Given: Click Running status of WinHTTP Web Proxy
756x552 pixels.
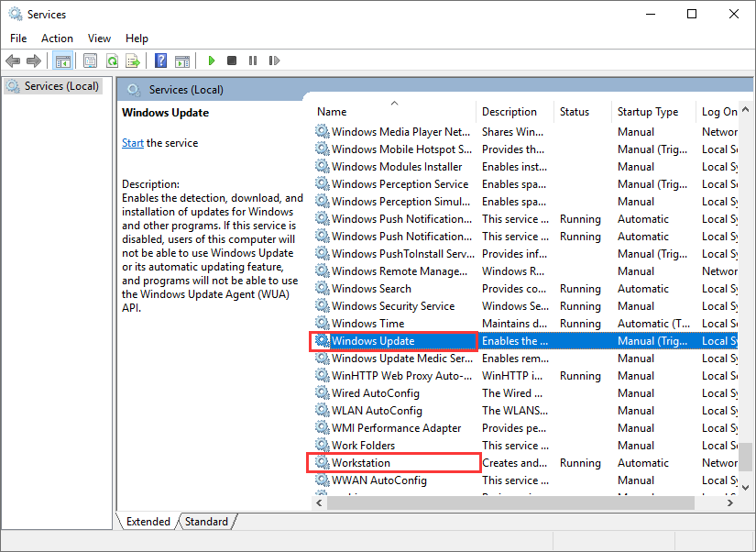Looking at the screenshot, I should coord(580,376).
